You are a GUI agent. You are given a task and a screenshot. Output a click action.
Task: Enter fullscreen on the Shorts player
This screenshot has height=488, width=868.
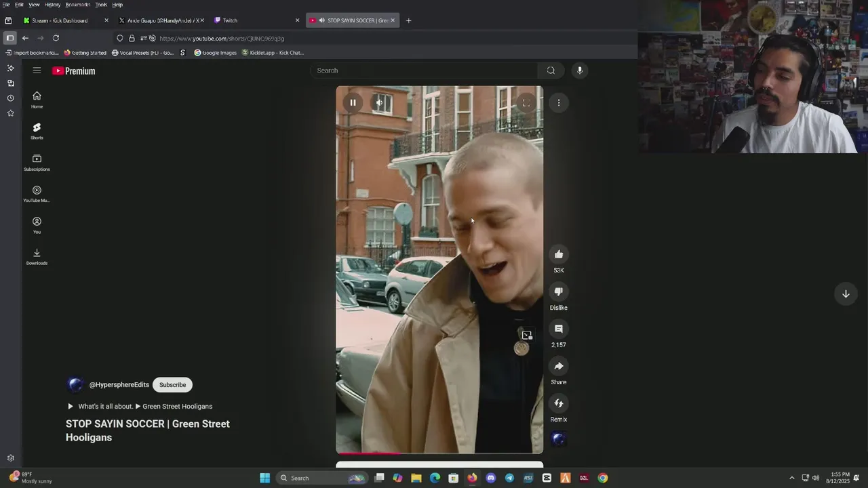(x=526, y=103)
